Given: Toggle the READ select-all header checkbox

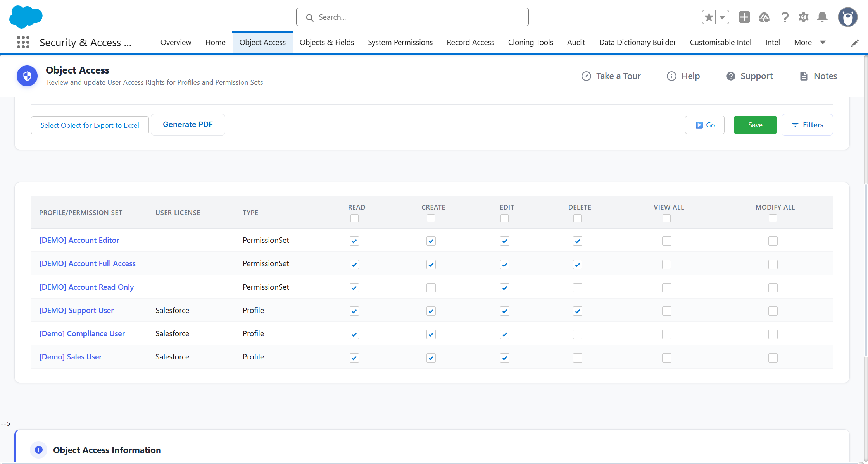Looking at the screenshot, I should [354, 218].
